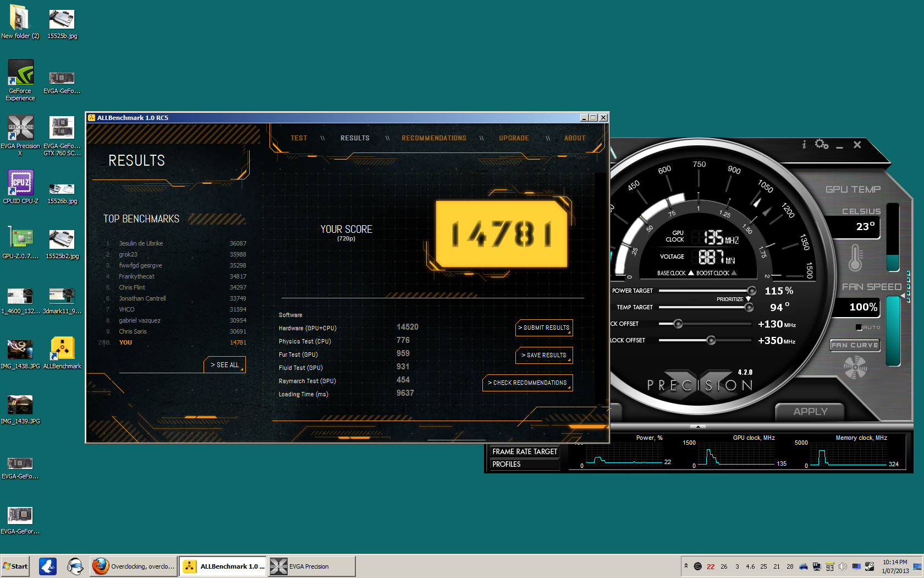Switch to EVGA Precision taskbar button

[x=312, y=566]
